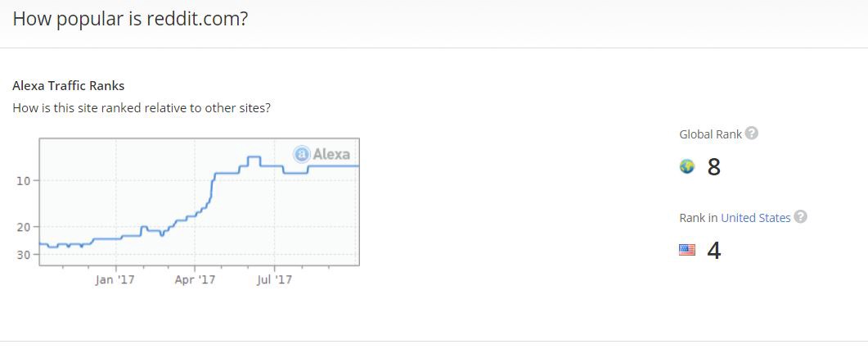Click the traffic rank line's peak in the chart

point(254,156)
